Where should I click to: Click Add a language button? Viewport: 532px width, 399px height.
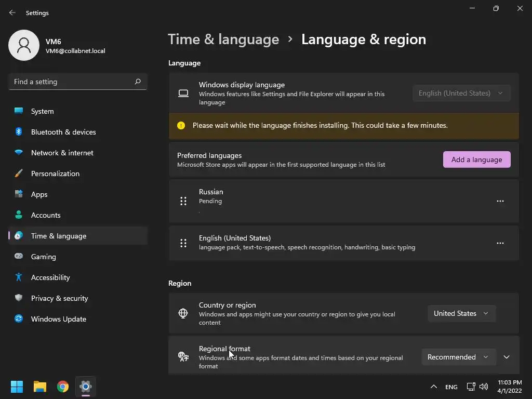[477, 159]
